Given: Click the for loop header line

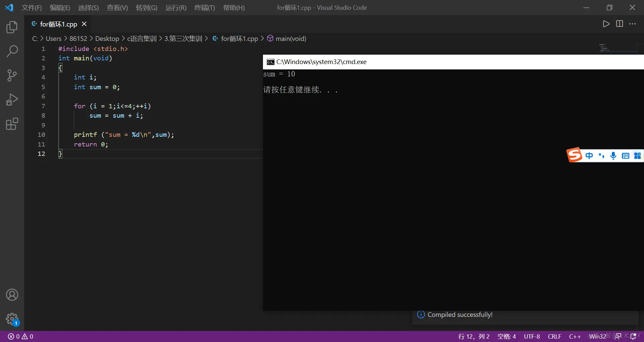Looking at the screenshot, I should [112, 106].
